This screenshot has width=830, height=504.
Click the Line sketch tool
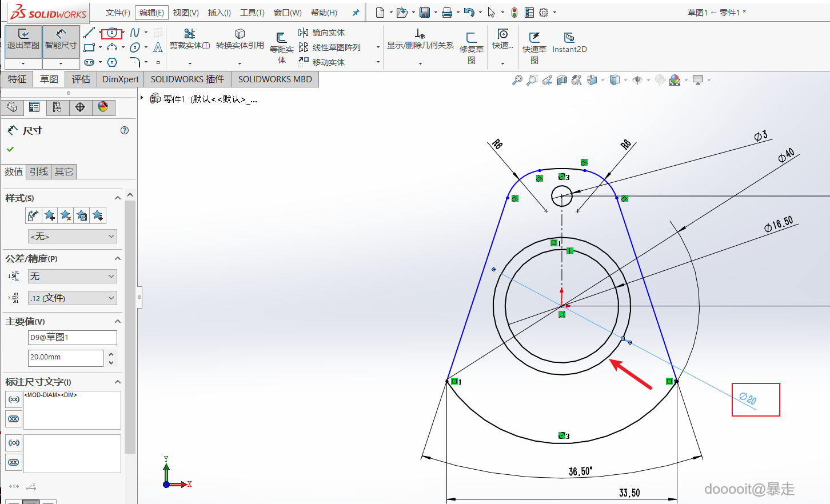[89, 33]
